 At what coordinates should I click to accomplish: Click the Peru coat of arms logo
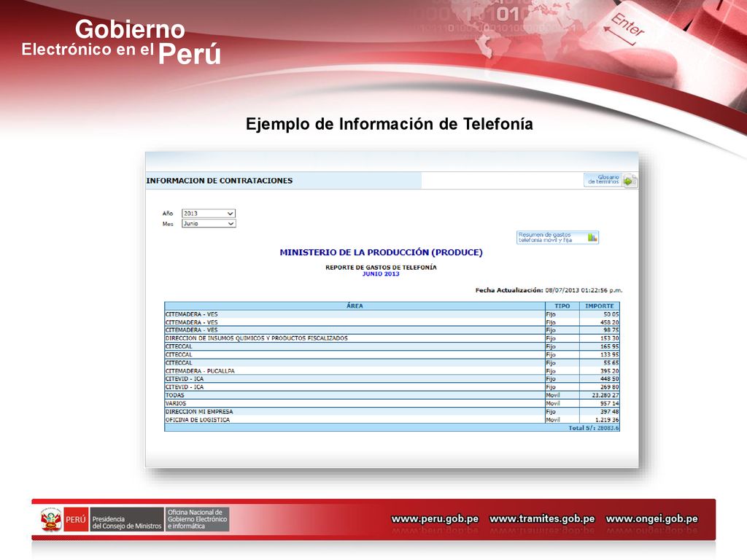coord(52,519)
